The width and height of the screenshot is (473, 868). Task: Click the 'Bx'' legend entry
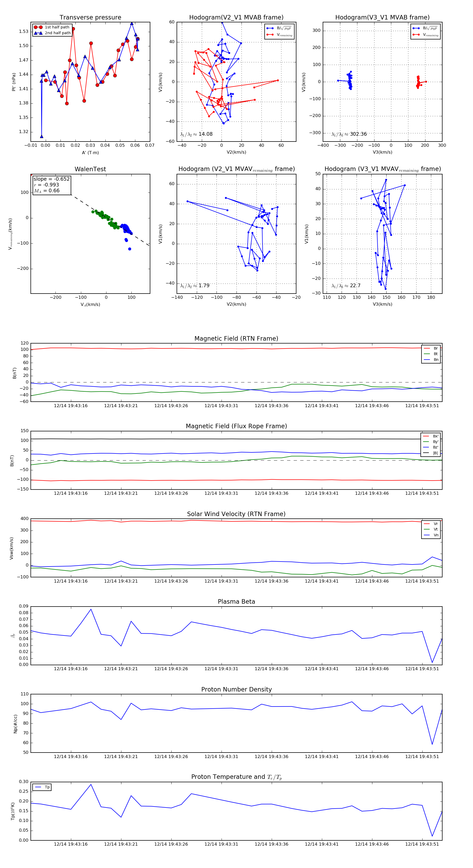431,436
